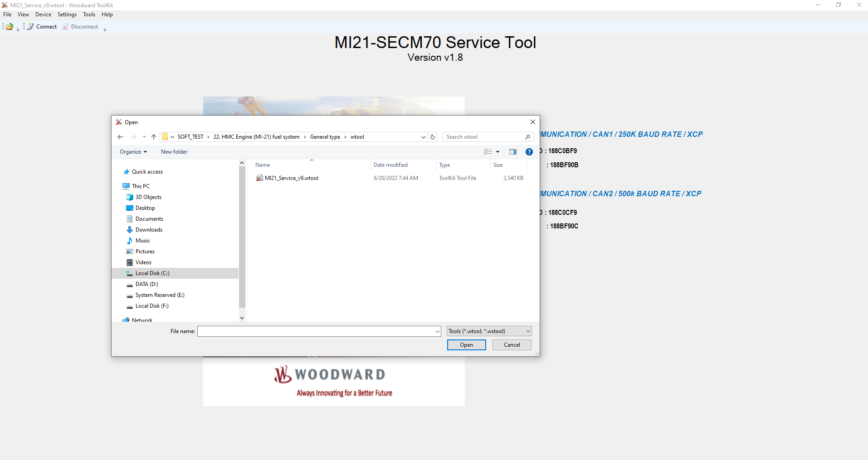
Task: Select the file type dropdown showing Tools (*.wtool)
Action: pyautogui.click(x=488, y=331)
